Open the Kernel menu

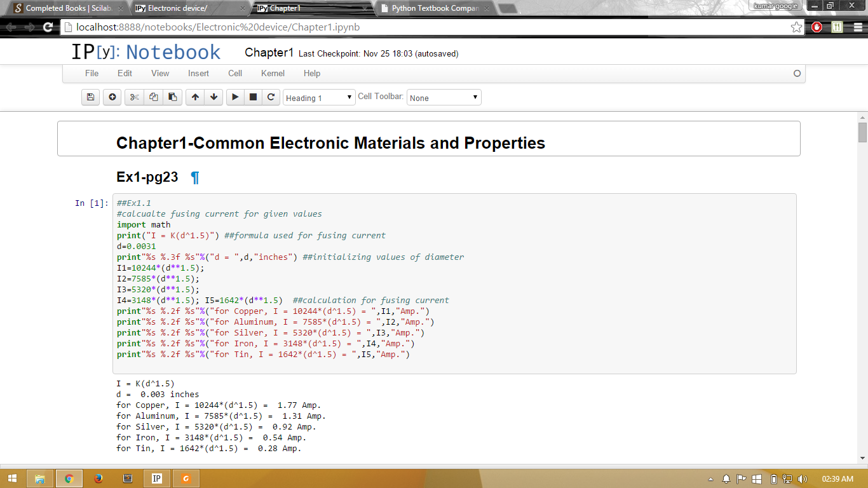point(273,73)
